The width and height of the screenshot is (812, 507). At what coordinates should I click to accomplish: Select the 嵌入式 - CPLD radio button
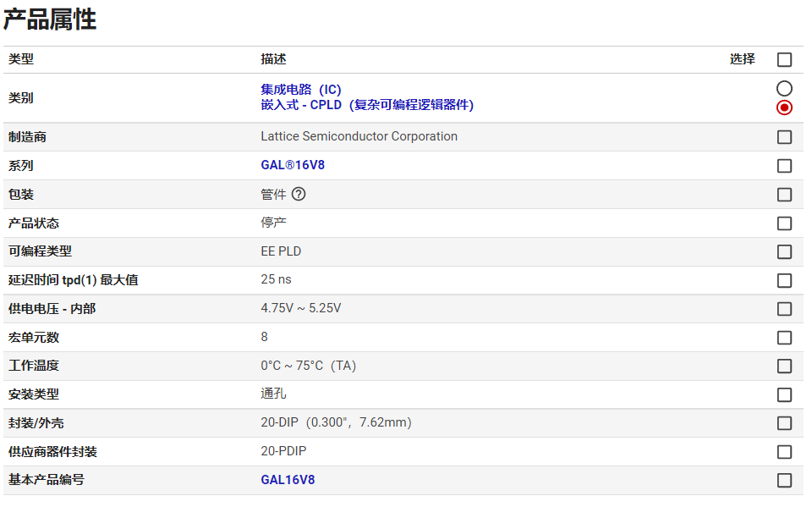[x=784, y=107]
